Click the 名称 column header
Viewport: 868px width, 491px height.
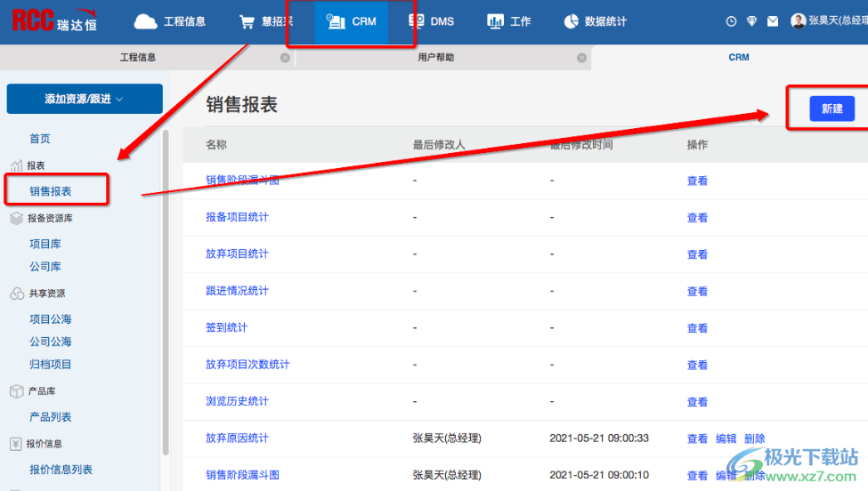point(216,145)
